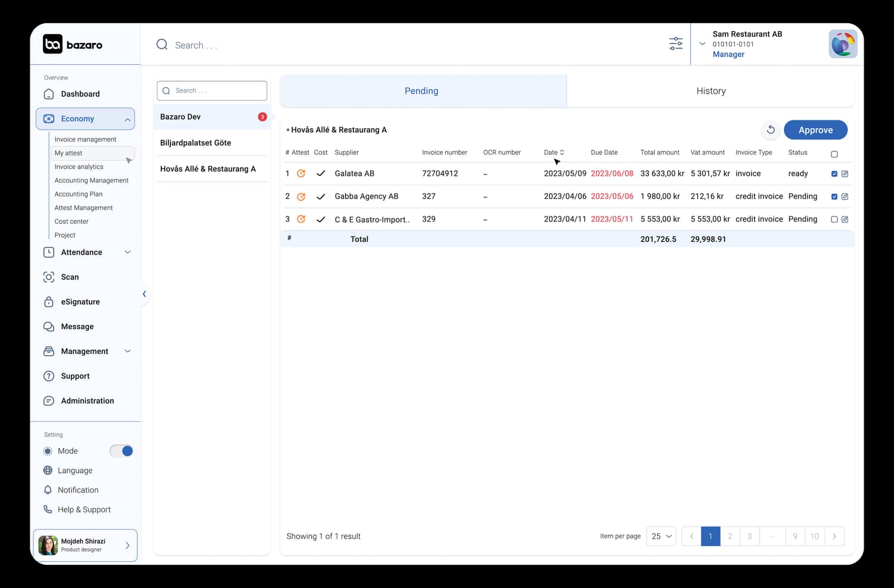
Task: Click the Message sidebar icon
Action: tap(49, 326)
